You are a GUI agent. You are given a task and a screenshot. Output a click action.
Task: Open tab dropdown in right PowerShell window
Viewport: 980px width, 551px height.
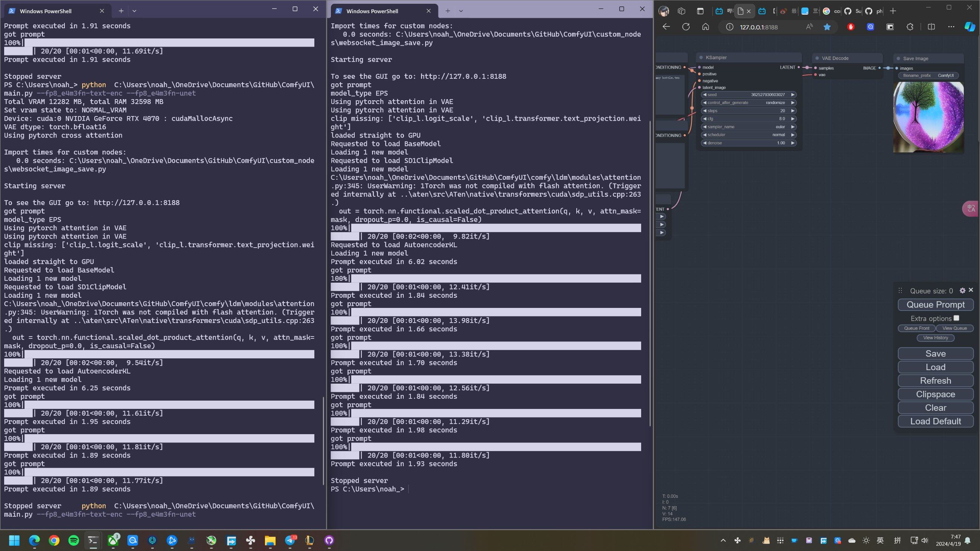point(461,11)
